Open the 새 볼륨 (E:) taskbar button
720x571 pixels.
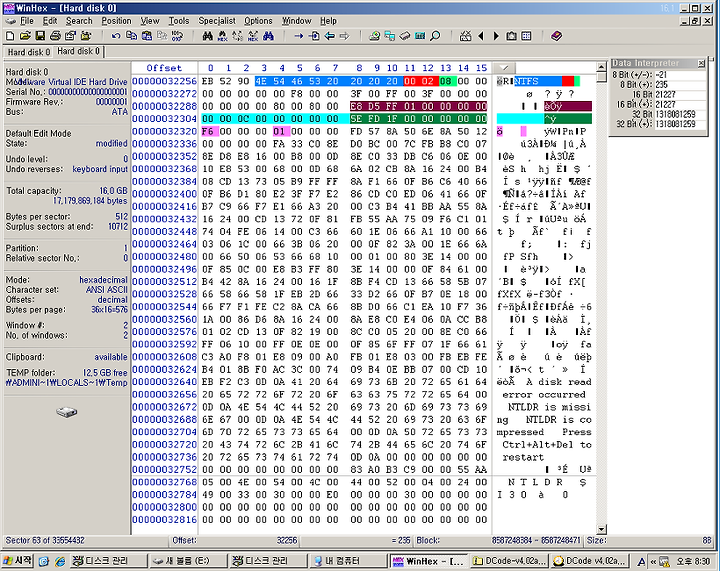coord(188,561)
